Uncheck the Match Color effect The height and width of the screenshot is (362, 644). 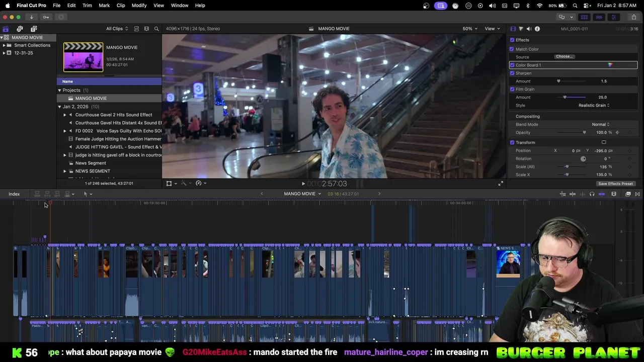(x=512, y=49)
